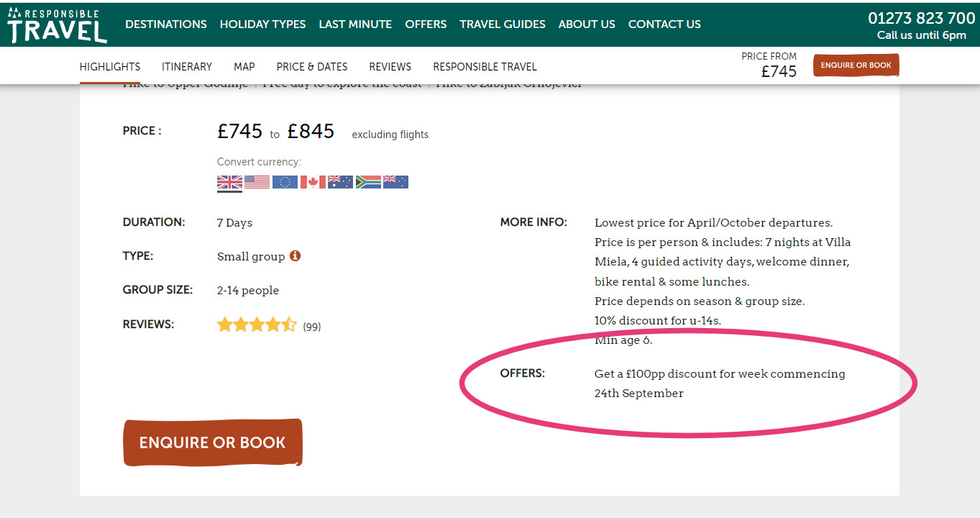Click the large Enquire or Book button

click(x=213, y=442)
